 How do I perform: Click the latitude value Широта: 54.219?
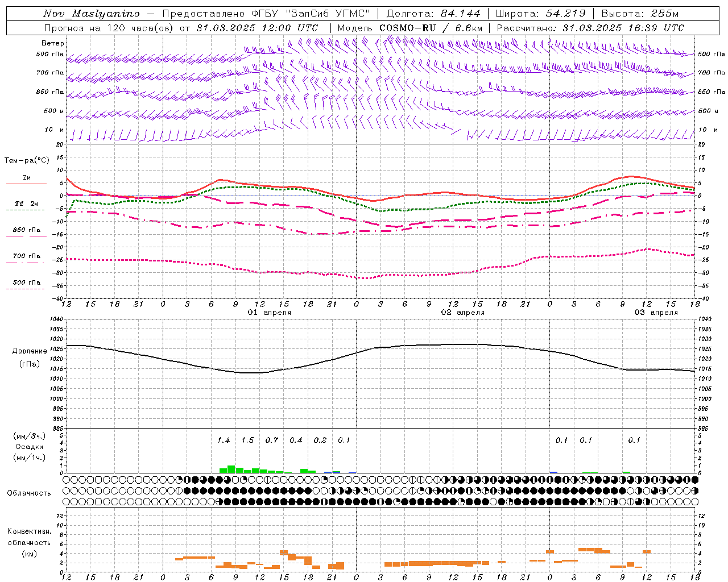click(540, 14)
